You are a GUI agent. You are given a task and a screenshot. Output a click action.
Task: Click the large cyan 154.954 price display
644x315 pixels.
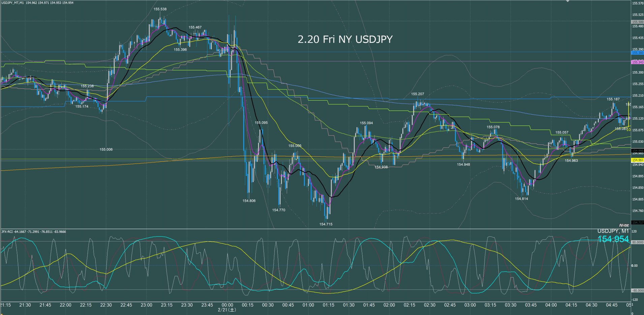pyautogui.click(x=613, y=239)
